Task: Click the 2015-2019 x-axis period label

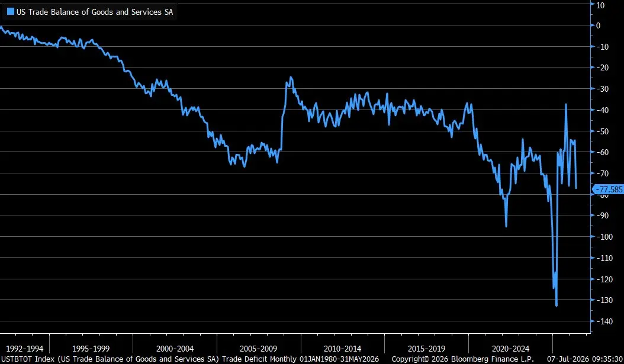Action: [x=426, y=349]
